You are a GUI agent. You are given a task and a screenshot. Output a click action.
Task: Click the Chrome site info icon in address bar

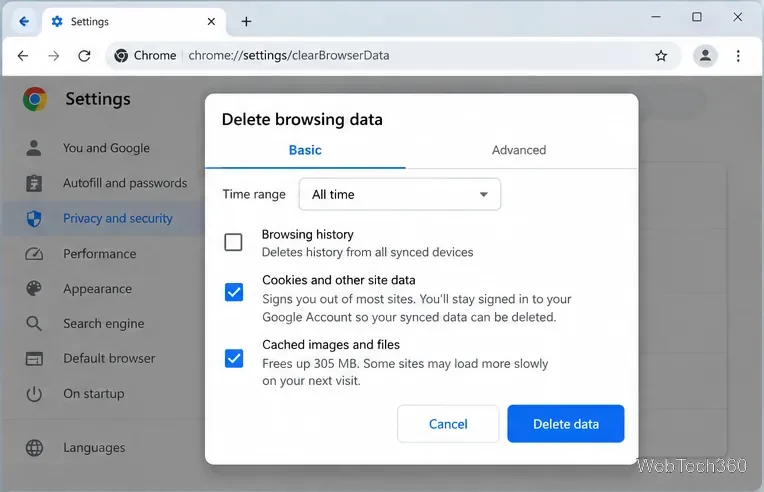(121, 56)
